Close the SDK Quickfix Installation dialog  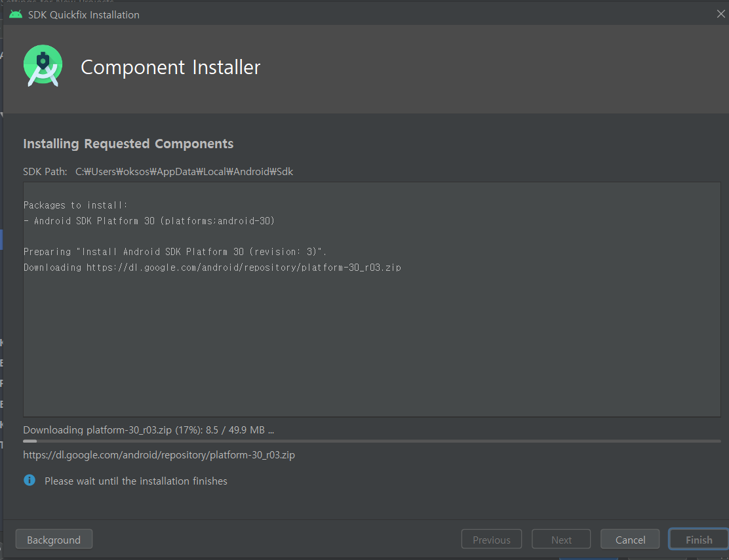(x=720, y=14)
